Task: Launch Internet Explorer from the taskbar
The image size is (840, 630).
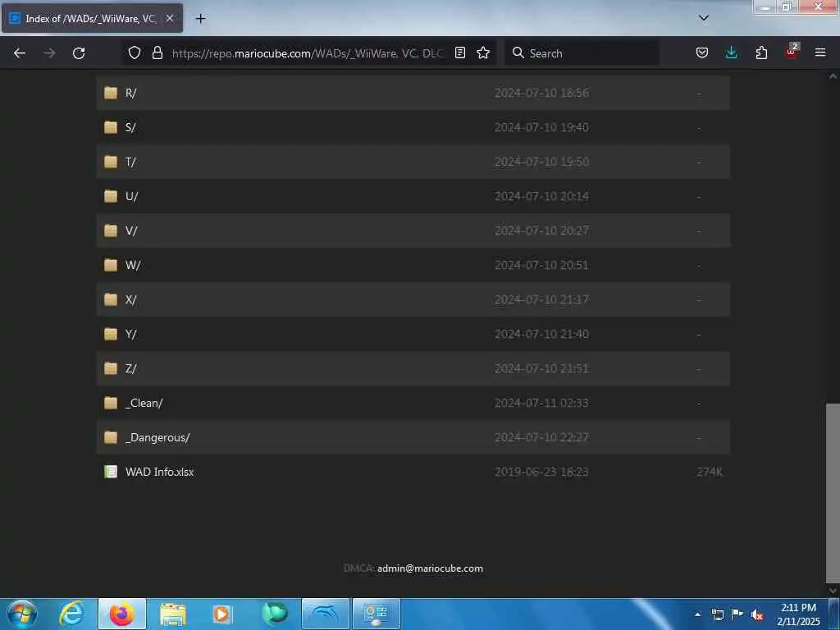Action: click(x=71, y=614)
